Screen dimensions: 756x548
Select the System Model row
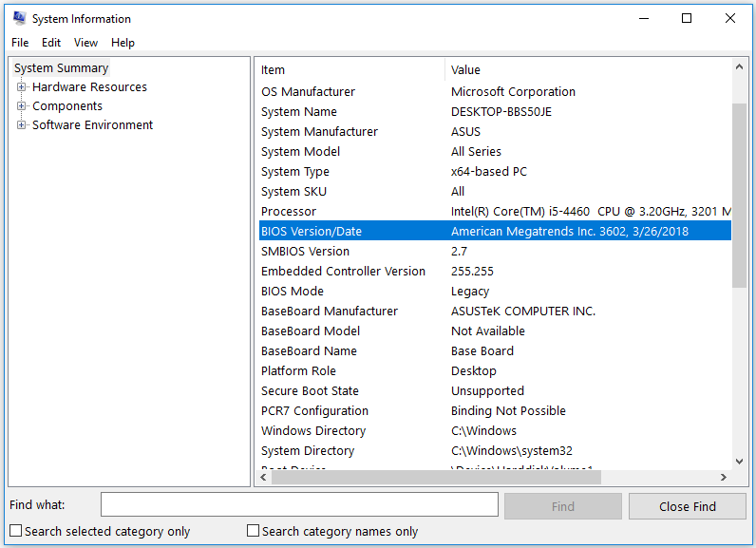click(495, 151)
